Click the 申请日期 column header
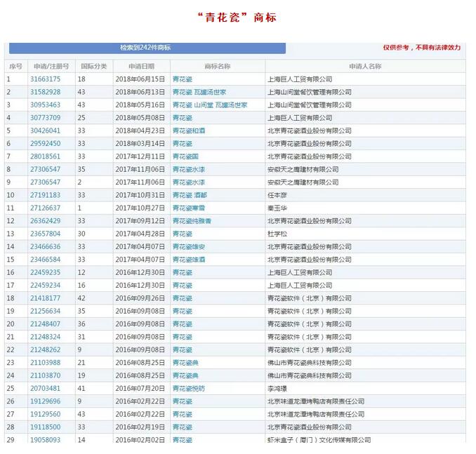This screenshot has width=476, height=454. point(141,66)
